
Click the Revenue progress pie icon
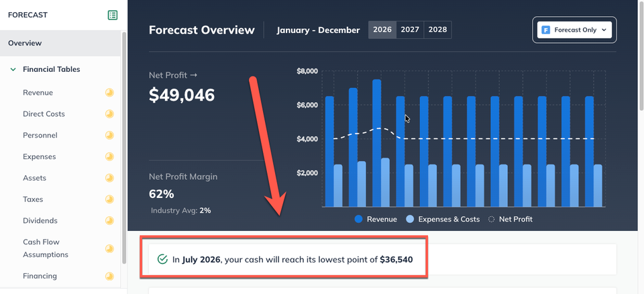109,93
